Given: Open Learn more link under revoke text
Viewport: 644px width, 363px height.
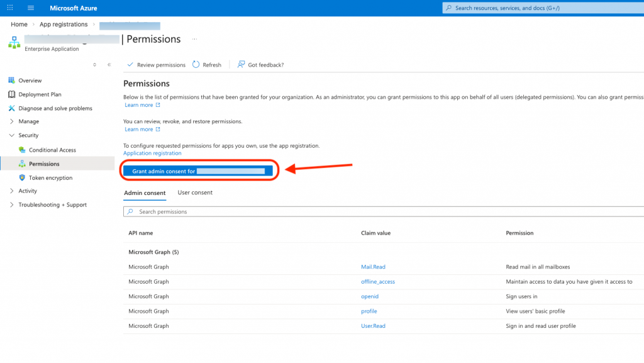Looking at the screenshot, I should (139, 130).
